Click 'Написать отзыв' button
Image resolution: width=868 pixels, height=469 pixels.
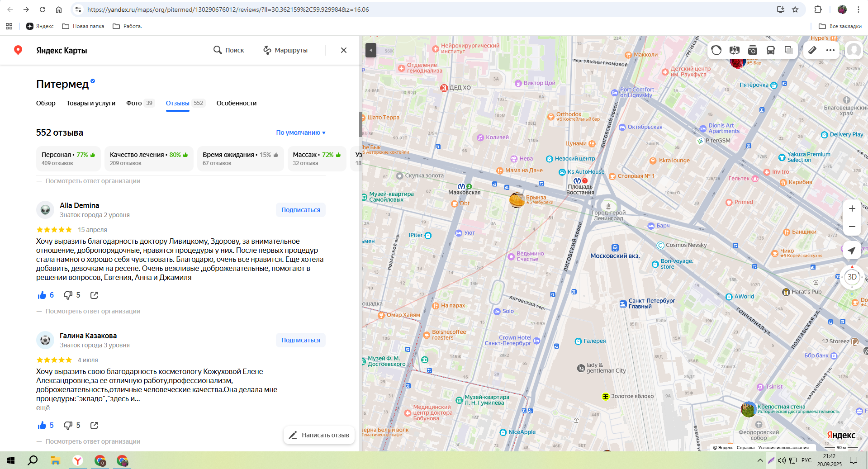(319, 435)
